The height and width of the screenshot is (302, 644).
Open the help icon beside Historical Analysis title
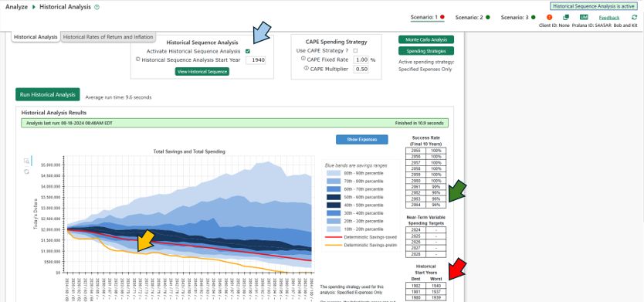[97, 8]
